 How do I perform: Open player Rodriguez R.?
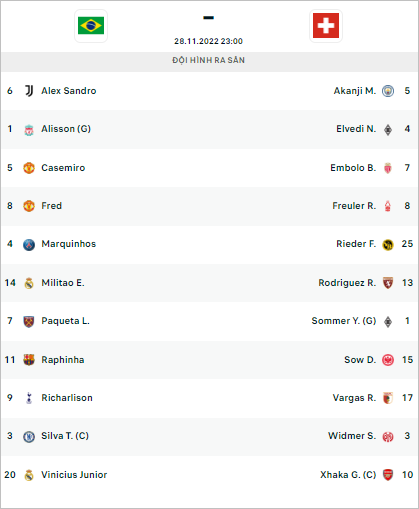347,283
